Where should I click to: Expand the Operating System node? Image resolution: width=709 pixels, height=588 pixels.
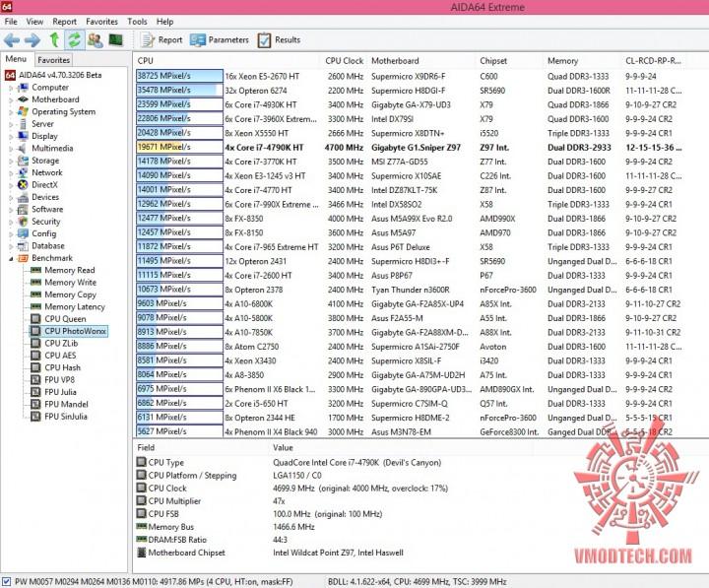pyautogui.click(x=11, y=112)
